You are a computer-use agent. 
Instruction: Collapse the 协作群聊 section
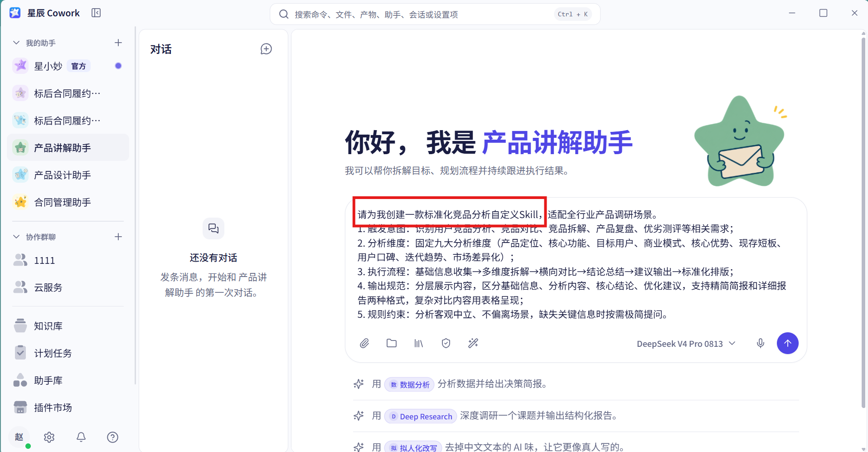tap(16, 237)
